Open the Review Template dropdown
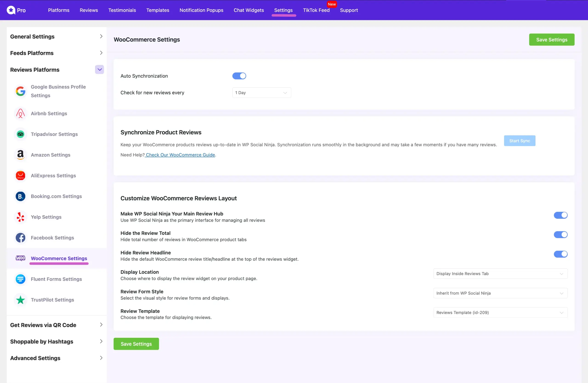 [500, 312]
